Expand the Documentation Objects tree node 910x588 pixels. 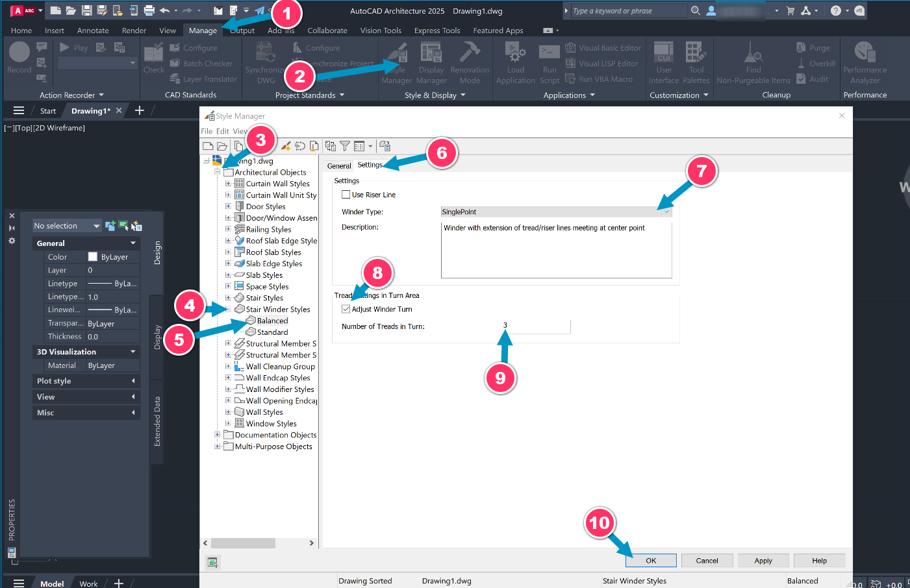[217, 435]
